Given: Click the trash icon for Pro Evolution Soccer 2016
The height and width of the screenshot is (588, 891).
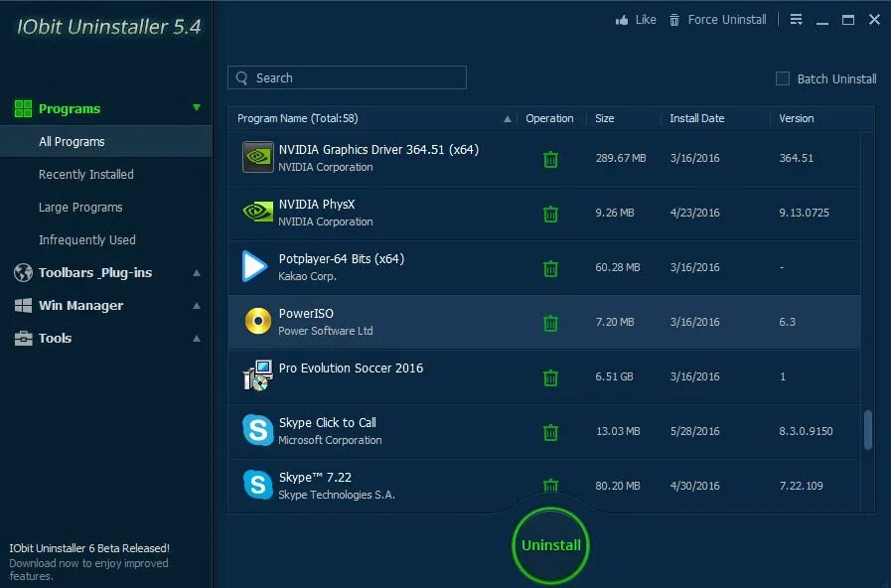Looking at the screenshot, I should click(x=550, y=377).
